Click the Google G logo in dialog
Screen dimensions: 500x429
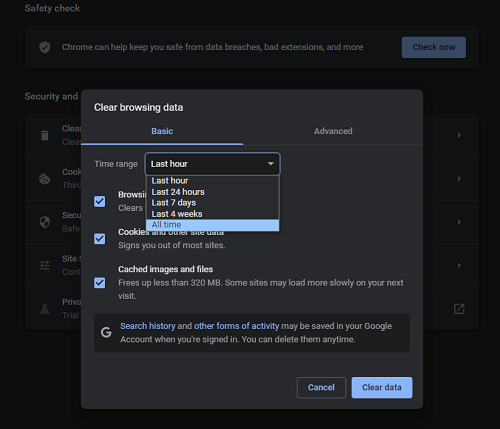click(106, 332)
